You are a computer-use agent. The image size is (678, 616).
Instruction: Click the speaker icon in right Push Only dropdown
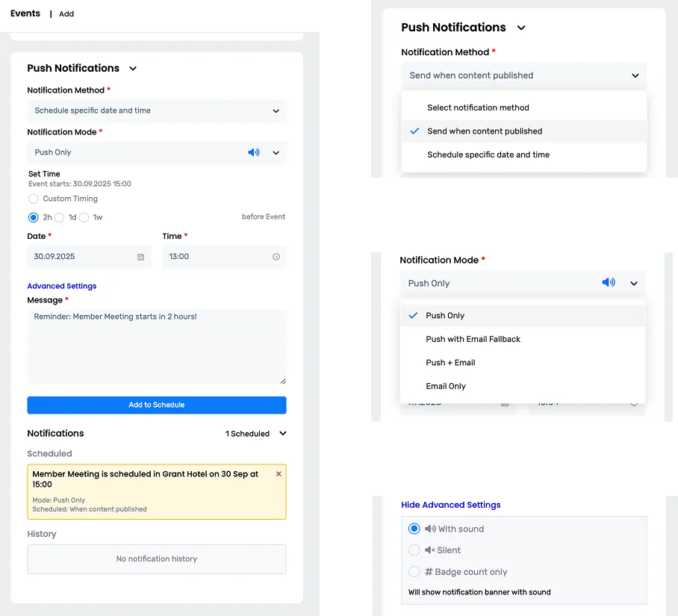click(609, 283)
